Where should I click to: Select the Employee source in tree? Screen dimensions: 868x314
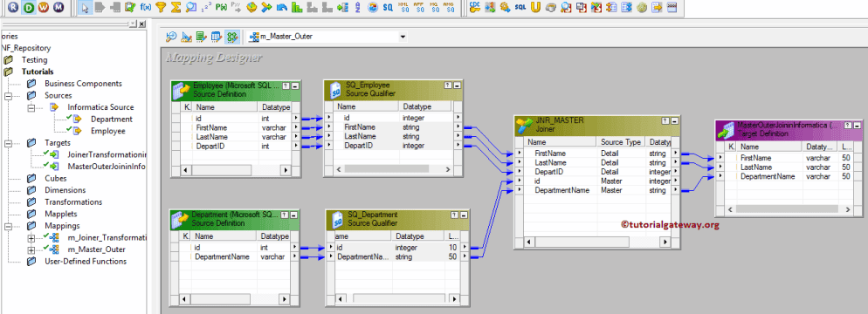coord(108,131)
